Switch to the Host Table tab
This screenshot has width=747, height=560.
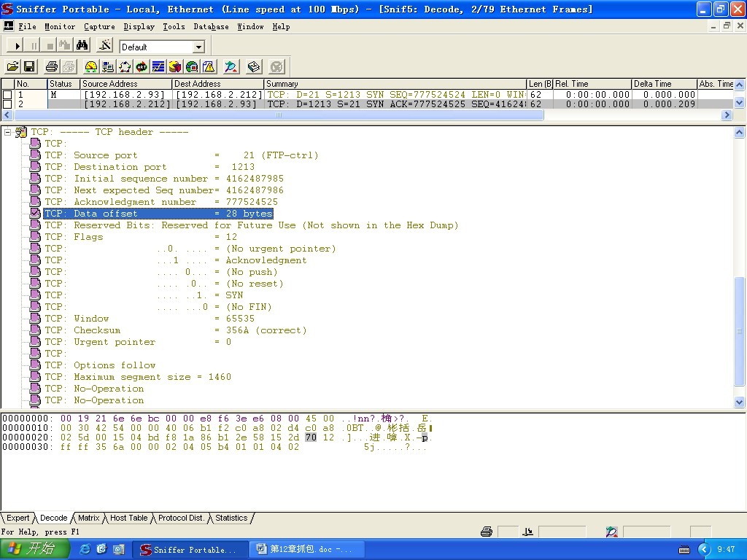click(x=128, y=518)
